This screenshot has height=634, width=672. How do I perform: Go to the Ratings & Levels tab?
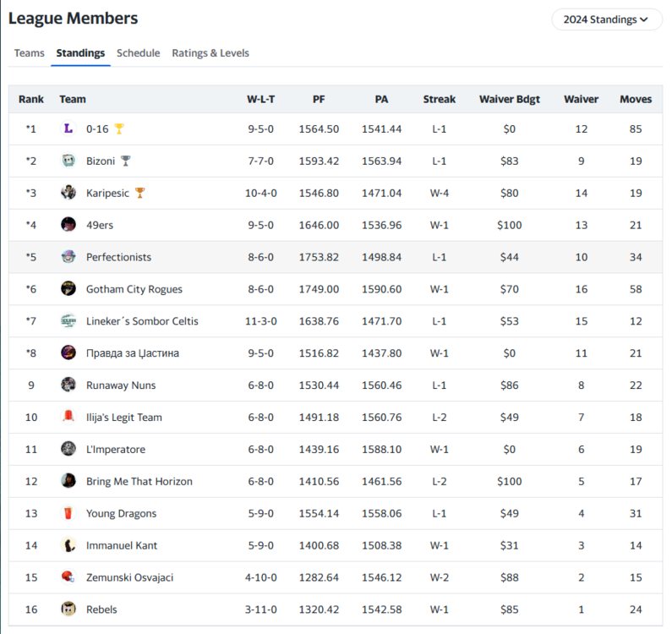coord(210,53)
